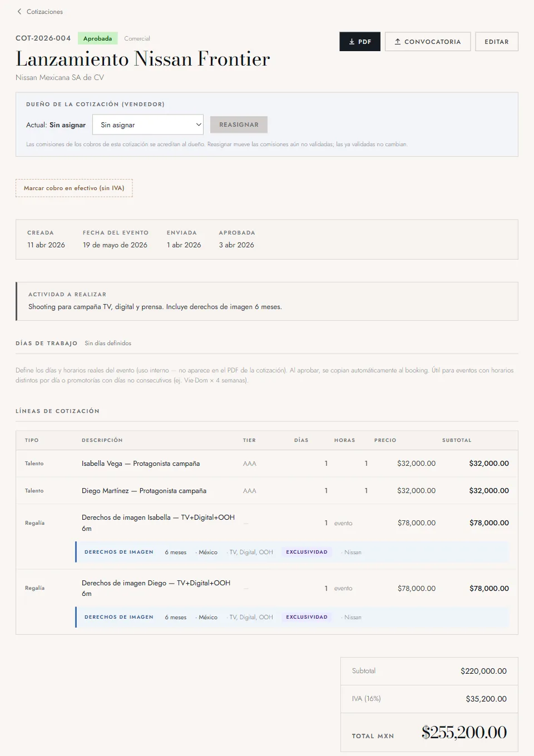The height and width of the screenshot is (756, 534).
Task: Click the $78,000.00 price in Isabella's rights row
Action: pyautogui.click(x=417, y=523)
